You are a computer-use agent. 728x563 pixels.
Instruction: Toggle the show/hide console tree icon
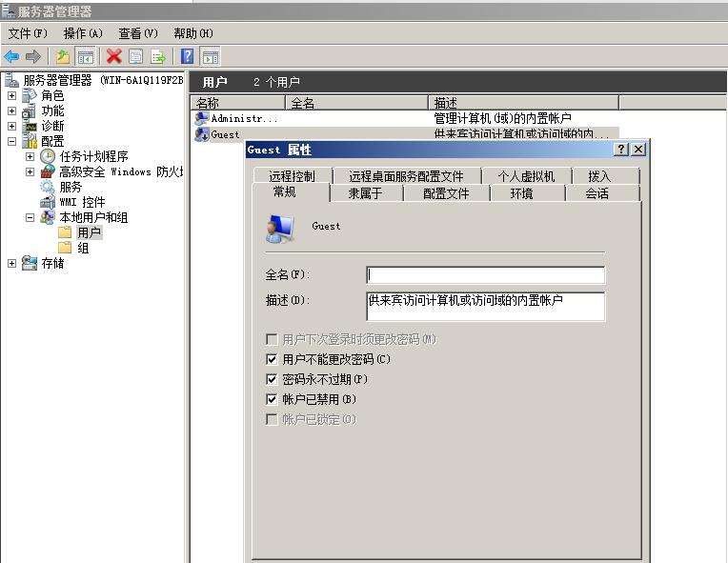pyautogui.click(x=86, y=56)
